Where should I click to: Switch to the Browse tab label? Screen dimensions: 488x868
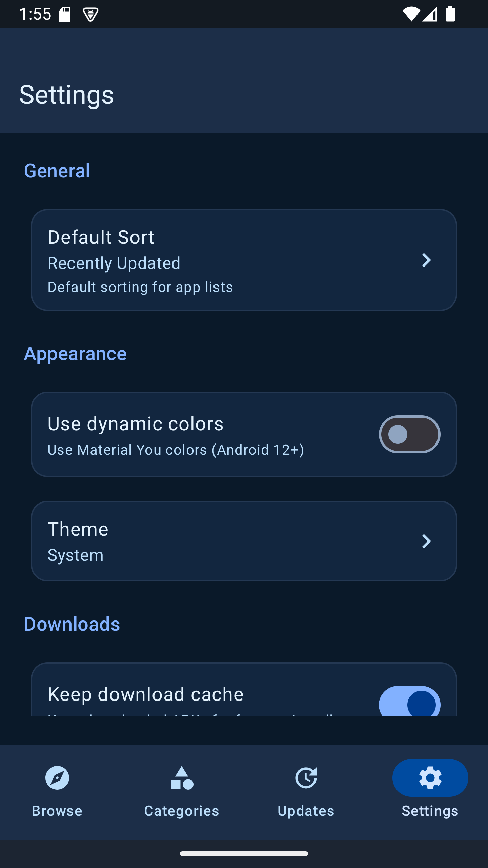(x=57, y=811)
